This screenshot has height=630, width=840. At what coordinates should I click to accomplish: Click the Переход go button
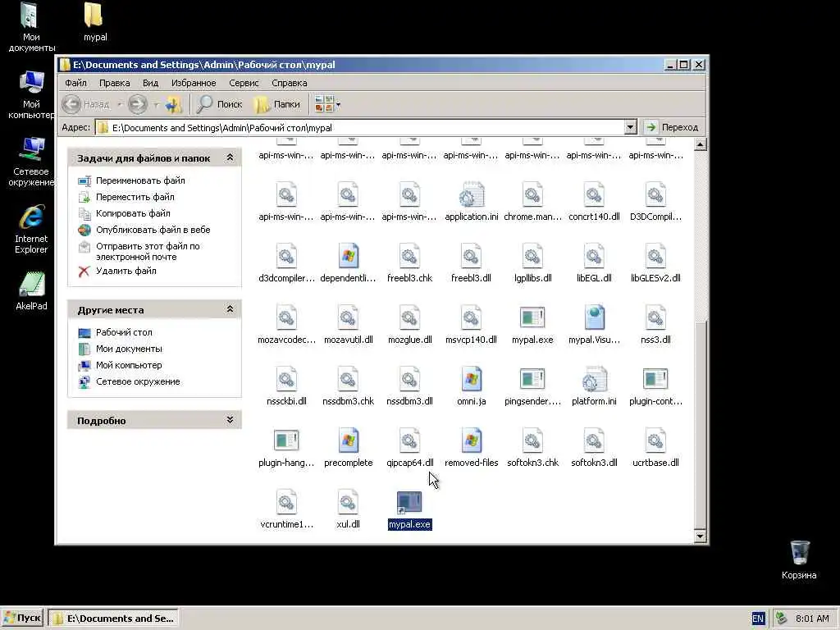[x=673, y=127]
